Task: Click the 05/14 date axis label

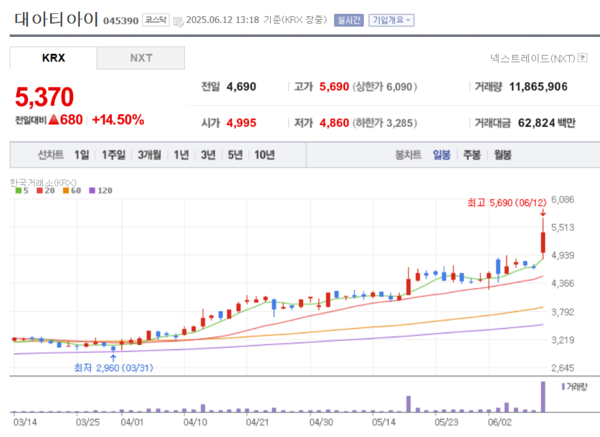Action: 383,422
